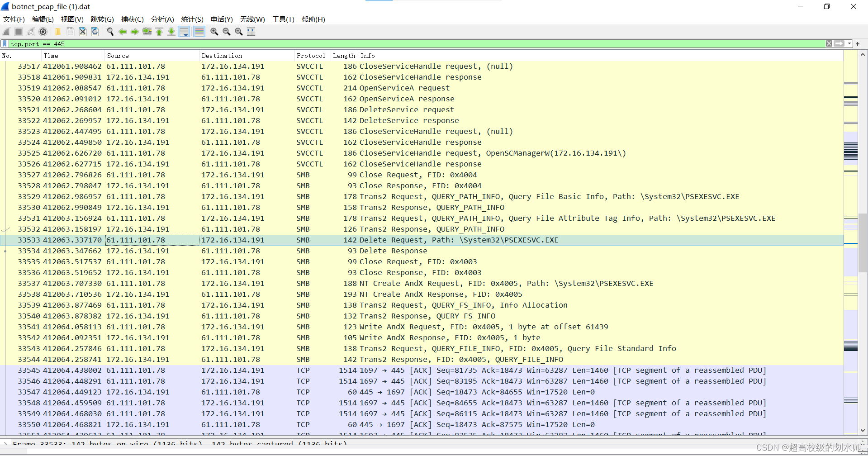Jump to the first packet
868x456 pixels.
click(159, 32)
